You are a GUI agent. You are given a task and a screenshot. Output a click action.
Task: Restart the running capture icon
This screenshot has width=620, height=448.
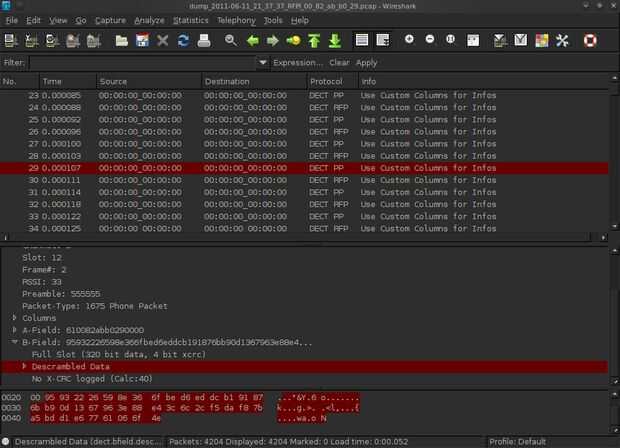94,40
